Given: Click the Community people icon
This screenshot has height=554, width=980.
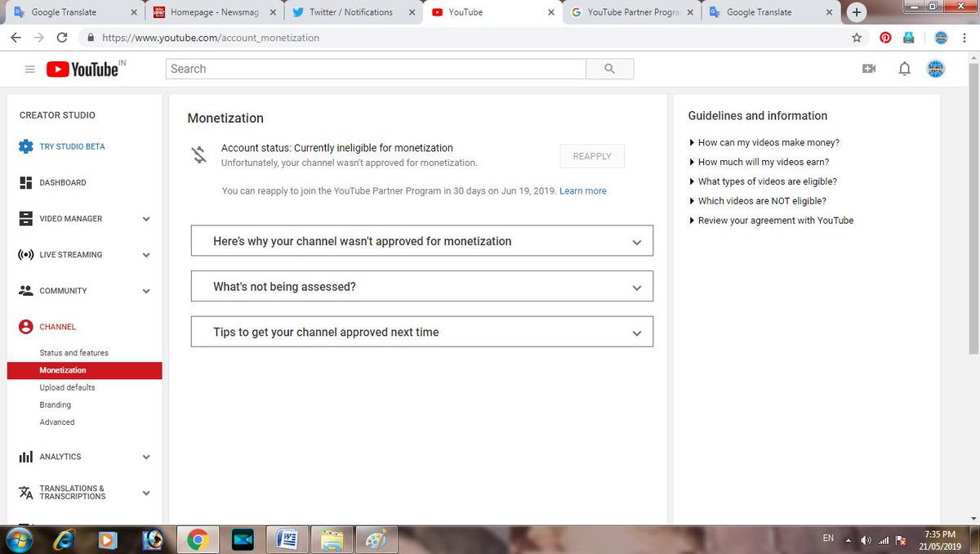Looking at the screenshot, I should click(25, 291).
